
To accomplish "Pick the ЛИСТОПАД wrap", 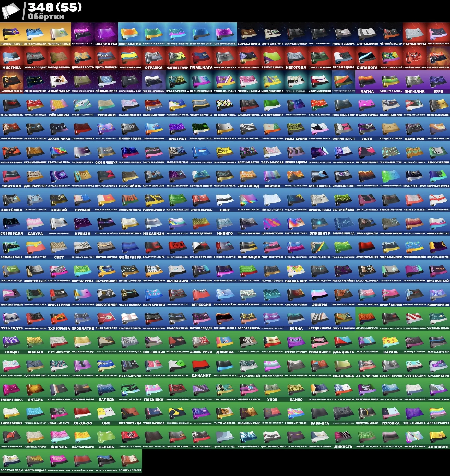I will [x=249, y=176].
